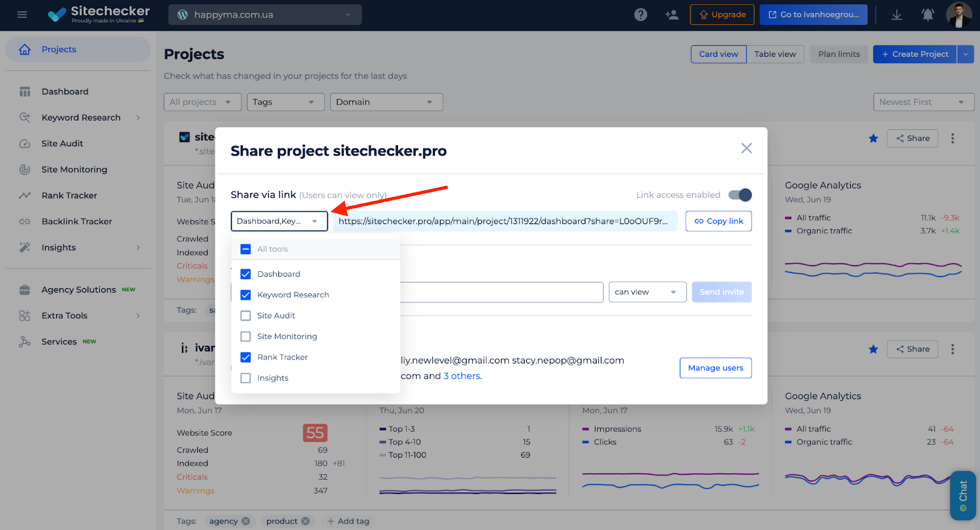980x530 pixels.
Task: Click the Site Monitoring sidebar icon
Action: pyautogui.click(x=24, y=170)
